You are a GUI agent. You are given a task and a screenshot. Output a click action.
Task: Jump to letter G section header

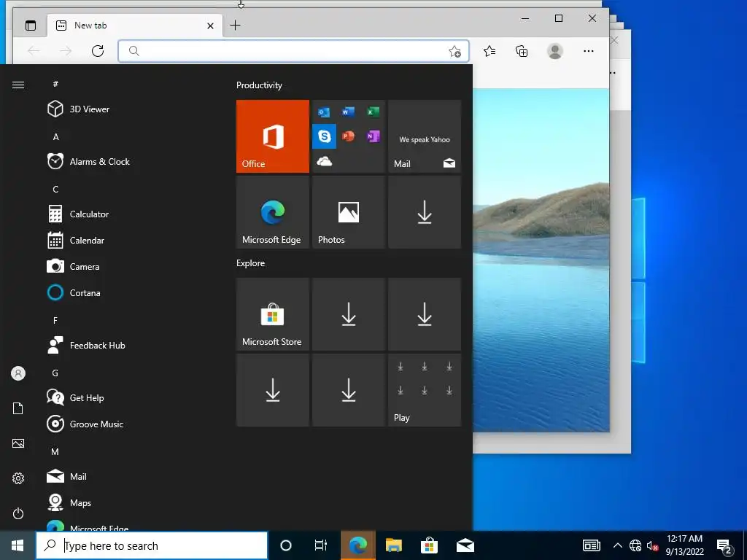[x=55, y=373]
